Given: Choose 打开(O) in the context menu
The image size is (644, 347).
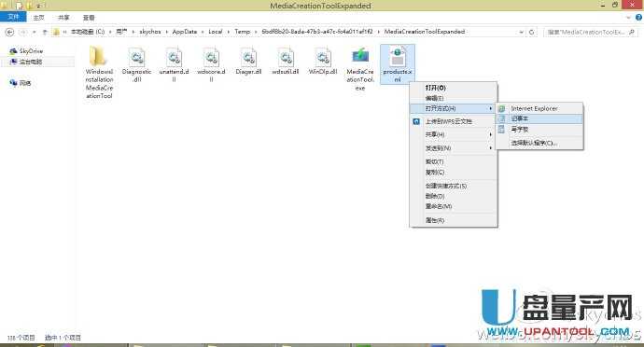Looking at the screenshot, I should [x=454, y=88].
